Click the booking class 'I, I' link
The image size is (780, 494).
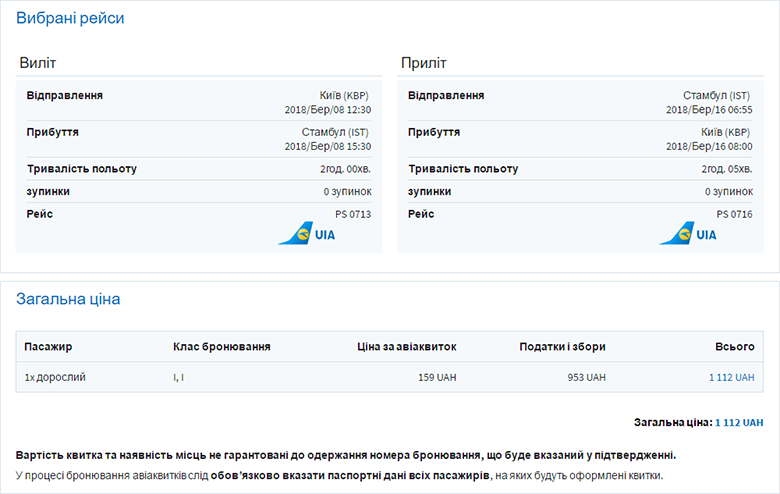(x=178, y=377)
